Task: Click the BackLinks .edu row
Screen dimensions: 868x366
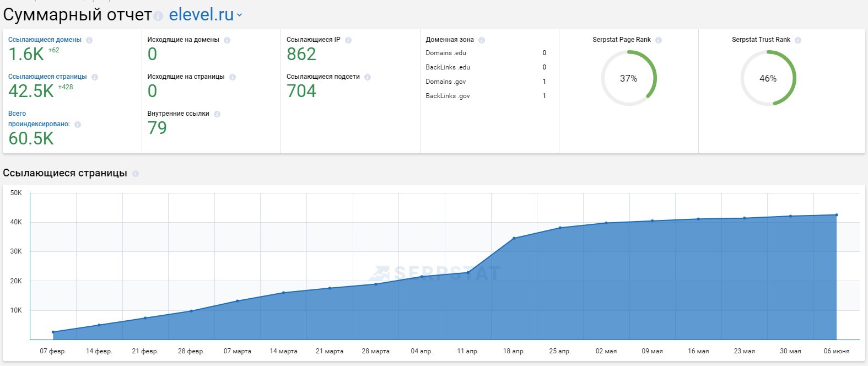Action: (x=486, y=67)
